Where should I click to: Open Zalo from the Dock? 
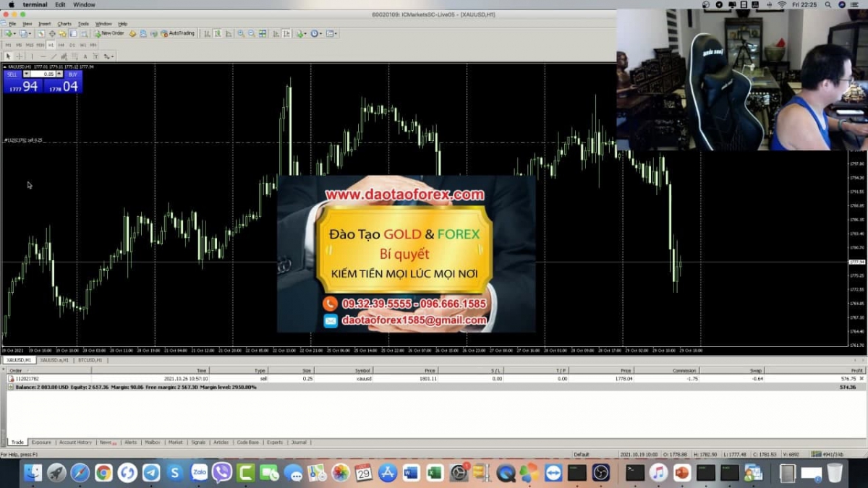199,473
